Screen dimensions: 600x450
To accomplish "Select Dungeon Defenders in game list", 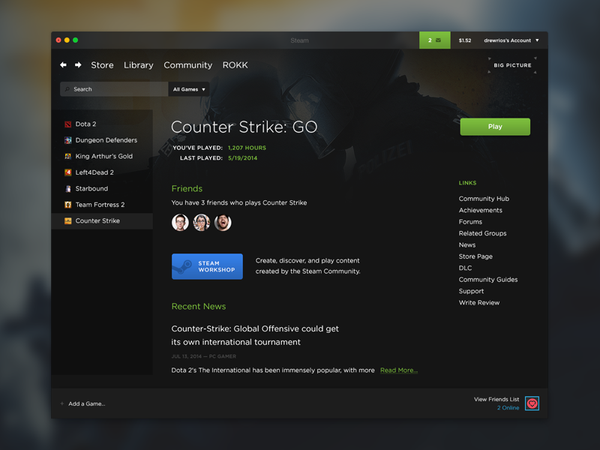I will click(102, 140).
